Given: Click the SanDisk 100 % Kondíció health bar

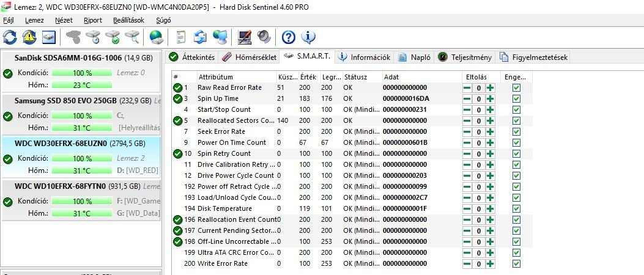Looking at the screenshot, I should click(82, 73).
